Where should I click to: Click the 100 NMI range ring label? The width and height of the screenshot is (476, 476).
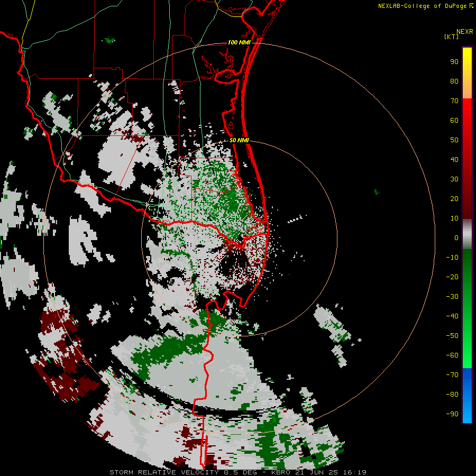click(x=239, y=42)
